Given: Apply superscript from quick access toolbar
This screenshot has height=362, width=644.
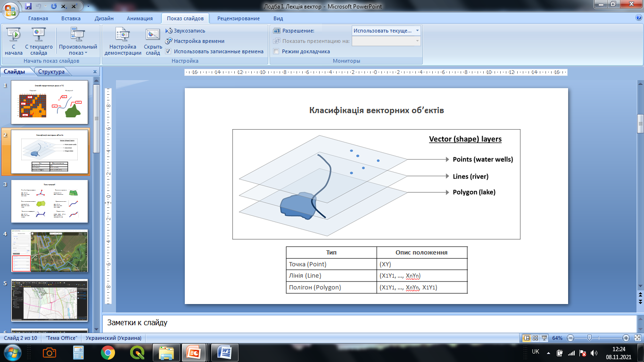Looking at the screenshot, I should pyautogui.click(x=75, y=7).
